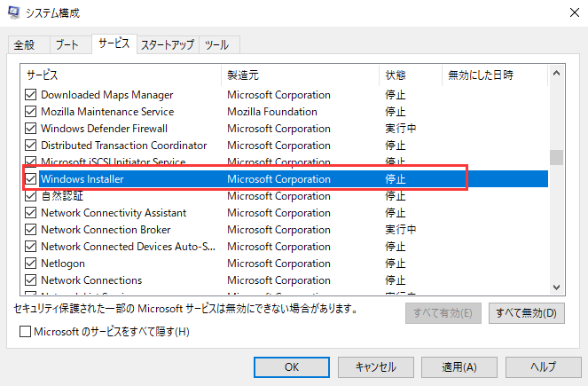Disable the Mozilla Maintenance Service checkbox
The height and width of the screenshot is (386, 588).
tap(31, 112)
